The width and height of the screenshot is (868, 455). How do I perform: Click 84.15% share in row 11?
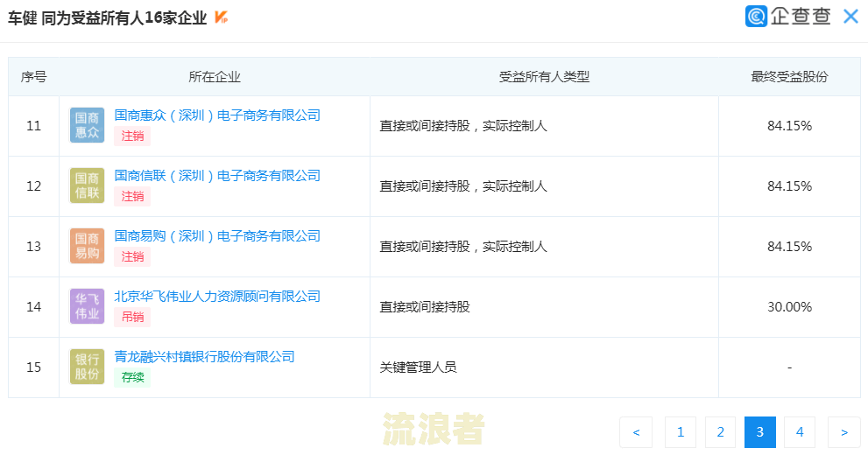click(789, 126)
